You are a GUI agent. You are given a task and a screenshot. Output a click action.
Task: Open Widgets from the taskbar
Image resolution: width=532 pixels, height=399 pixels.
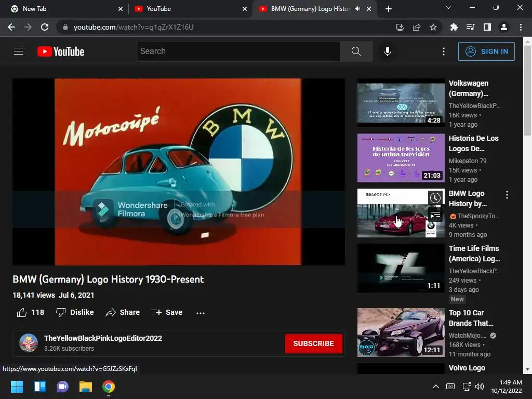coord(39,387)
